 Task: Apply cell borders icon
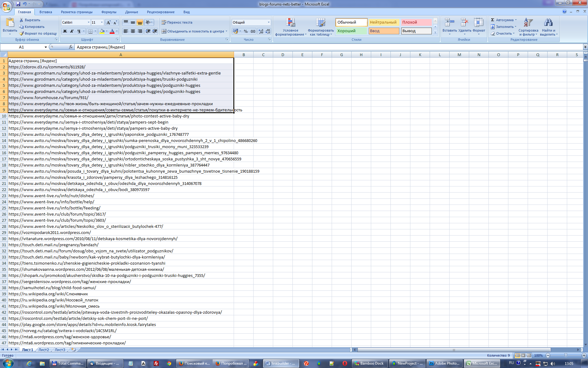pyautogui.click(x=90, y=31)
